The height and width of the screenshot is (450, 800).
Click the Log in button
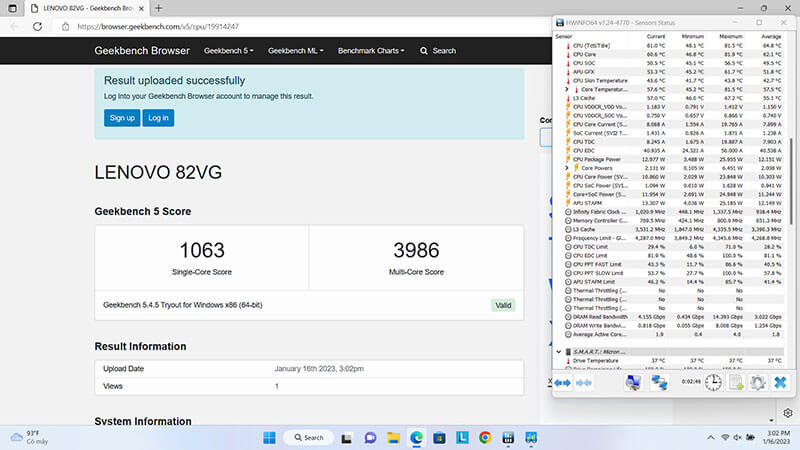pos(158,118)
